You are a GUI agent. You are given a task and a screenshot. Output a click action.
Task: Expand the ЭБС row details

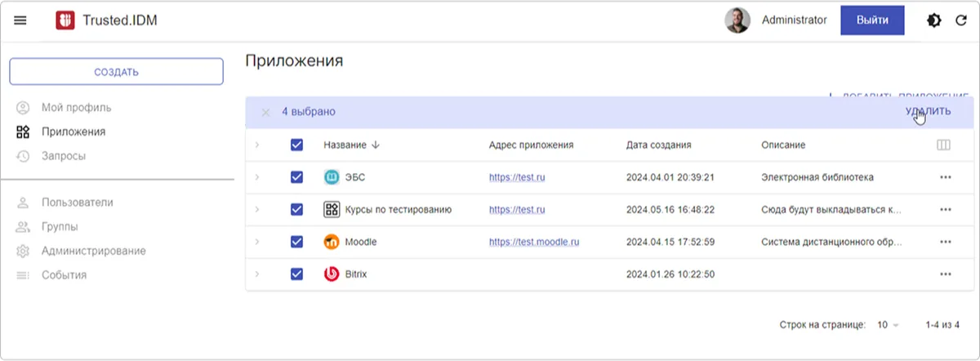[x=256, y=177]
